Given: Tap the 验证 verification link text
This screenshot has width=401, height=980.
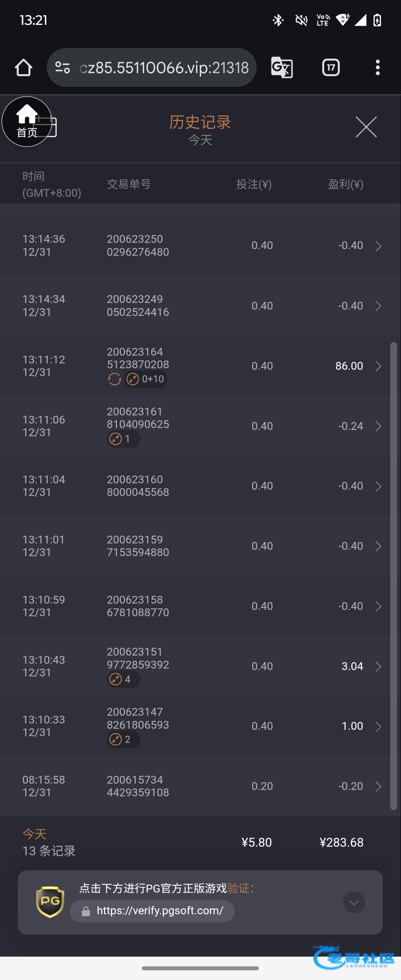Looking at the screenshot, I should coord(238,888).
